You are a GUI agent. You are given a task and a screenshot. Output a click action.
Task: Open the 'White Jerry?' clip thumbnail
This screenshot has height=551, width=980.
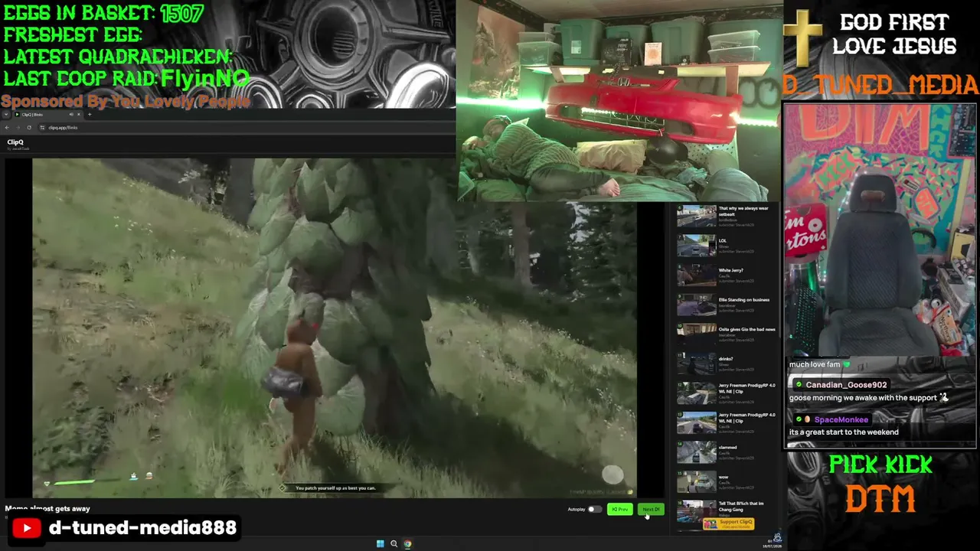tap(696, 275)
